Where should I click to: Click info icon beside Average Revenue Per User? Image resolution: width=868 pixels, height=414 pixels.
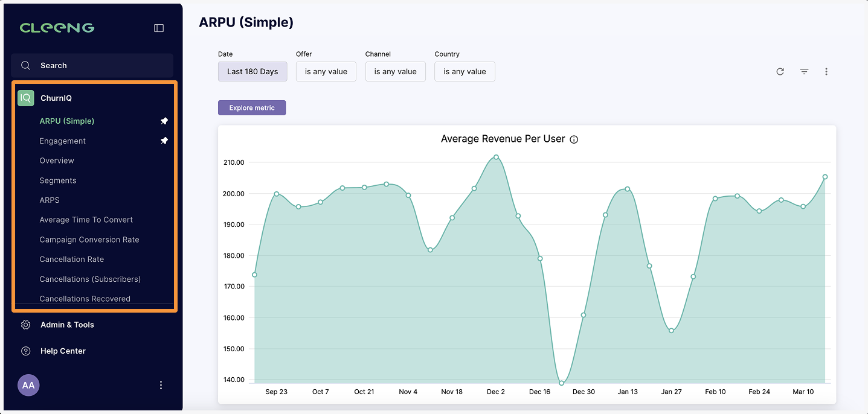tap(574, 139)
